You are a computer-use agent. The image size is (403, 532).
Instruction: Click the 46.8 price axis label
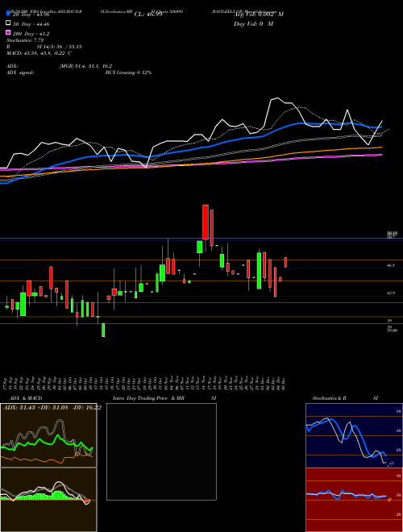click(x=390, y=265)
